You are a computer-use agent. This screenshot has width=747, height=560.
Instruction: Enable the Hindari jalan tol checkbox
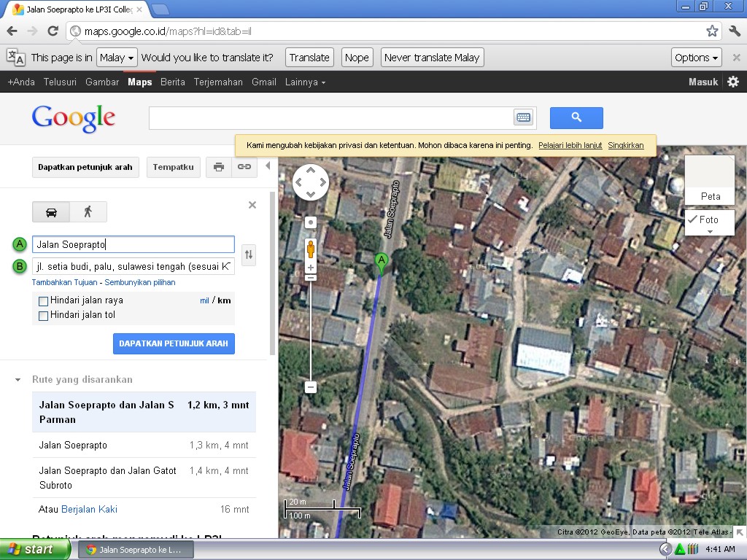point(43,315)
